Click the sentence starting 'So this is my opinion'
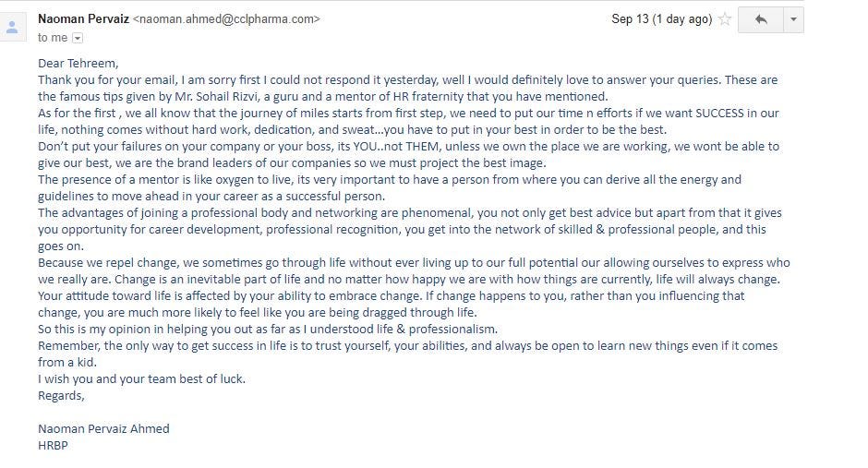 [x=268, y=330]
